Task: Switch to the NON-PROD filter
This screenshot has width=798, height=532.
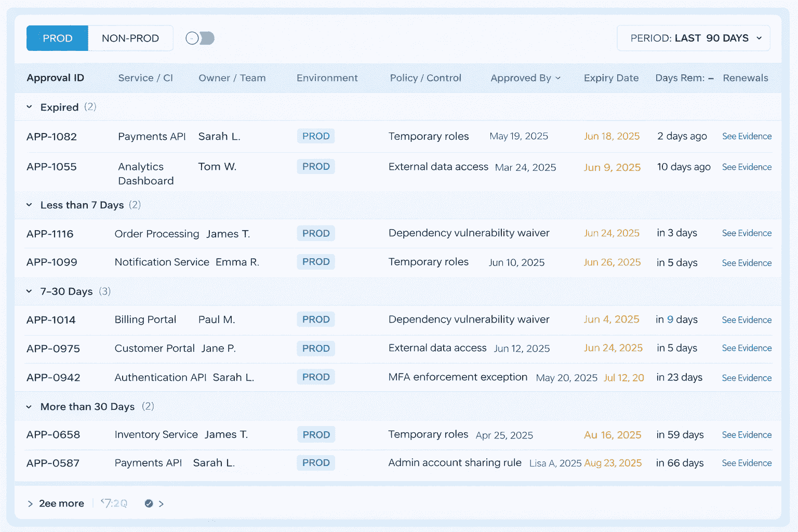Action: [x=130, y=38]
